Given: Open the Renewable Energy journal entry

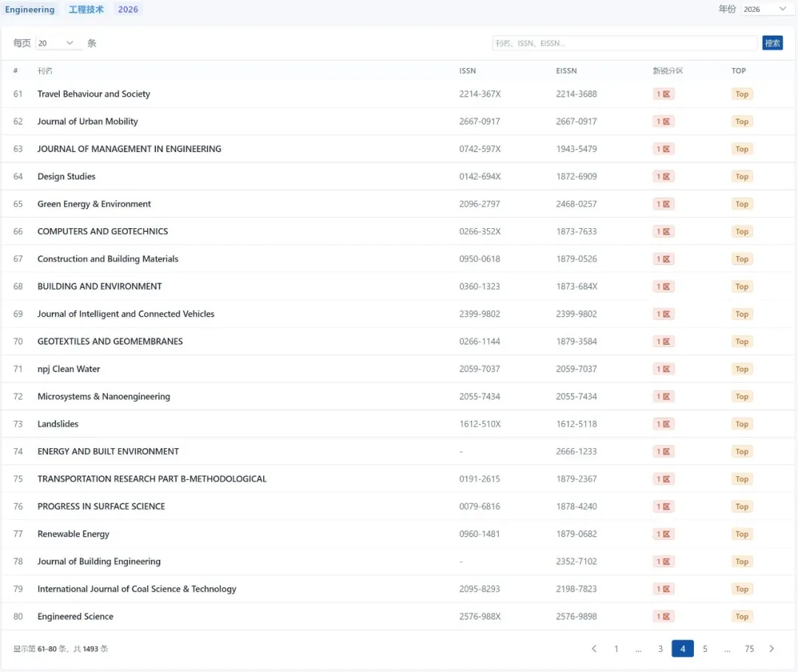Looking at the screenshot, I should pyautogui.click(x=73, y=534).
